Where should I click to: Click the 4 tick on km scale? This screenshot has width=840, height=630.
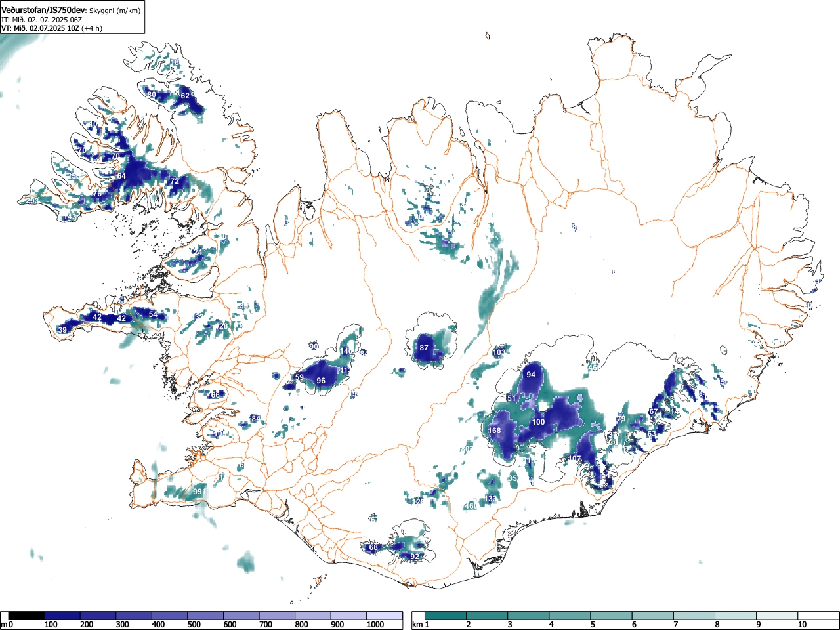pyautogui.click(x=551, y=625)
